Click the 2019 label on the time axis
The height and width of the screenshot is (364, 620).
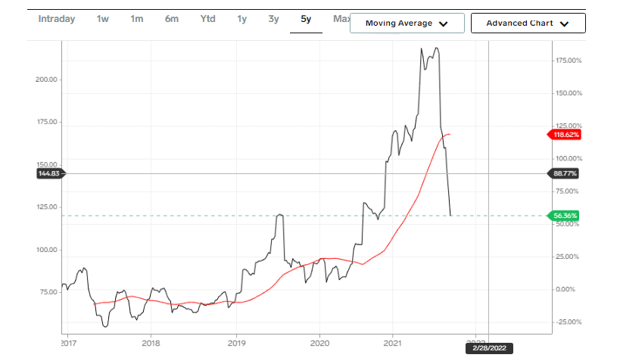coord(236,341)
